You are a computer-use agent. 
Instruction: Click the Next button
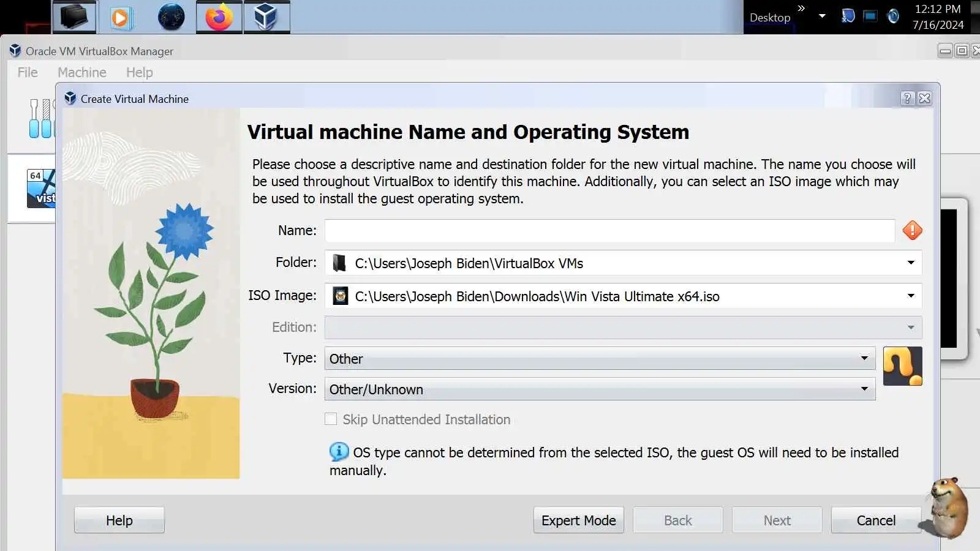coord(777,520)
